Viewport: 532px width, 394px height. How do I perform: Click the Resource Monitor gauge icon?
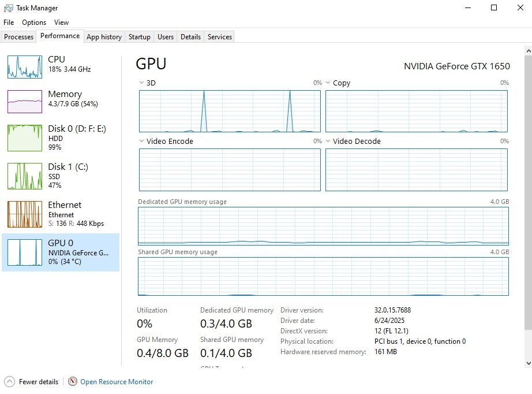72,381
